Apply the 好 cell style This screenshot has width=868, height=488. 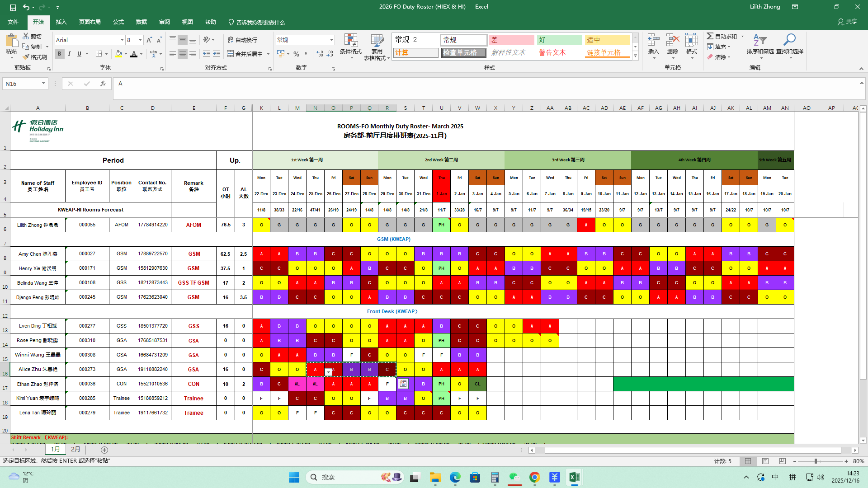tap(559, 40)
